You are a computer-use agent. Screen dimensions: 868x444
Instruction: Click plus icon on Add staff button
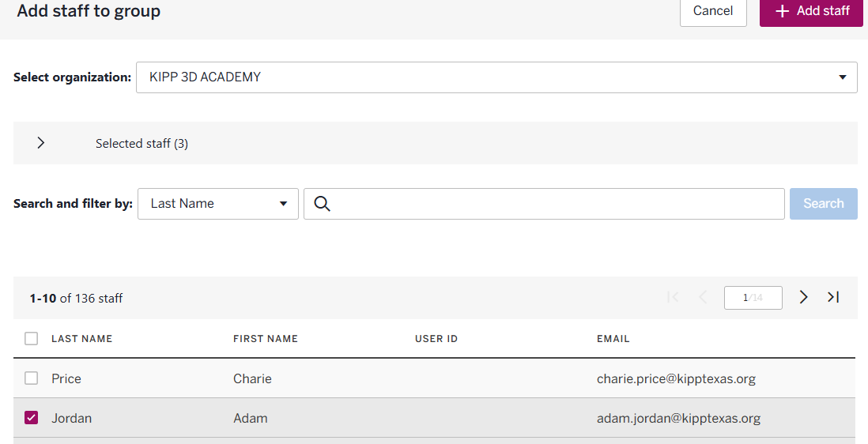coord(782,11)
